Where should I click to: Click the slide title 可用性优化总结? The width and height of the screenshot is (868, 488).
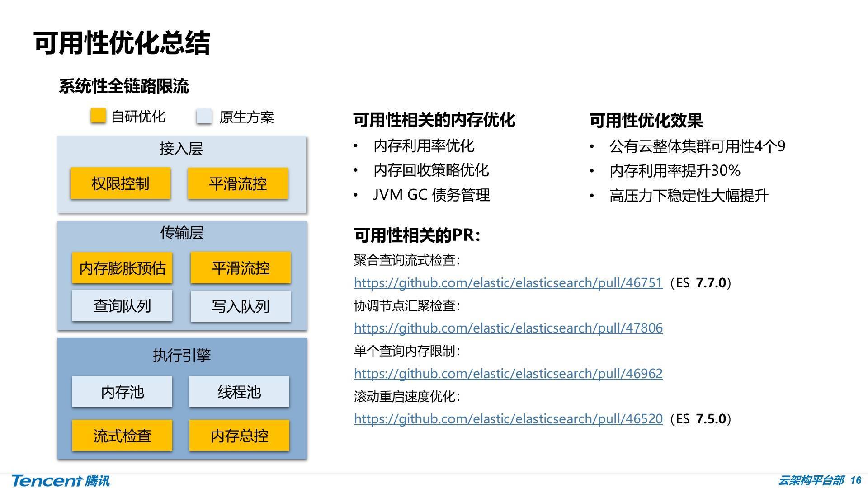[x=122, y=43]
